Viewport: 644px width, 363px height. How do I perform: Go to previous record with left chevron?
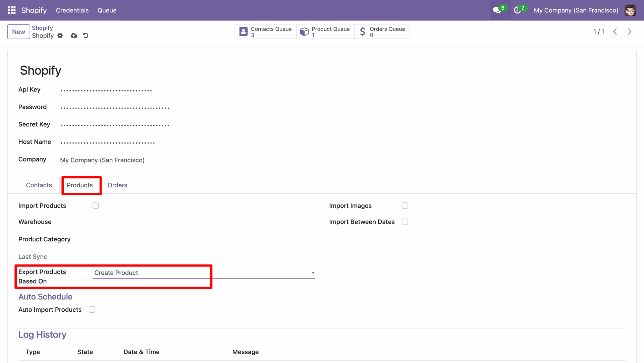pos(615,32)
